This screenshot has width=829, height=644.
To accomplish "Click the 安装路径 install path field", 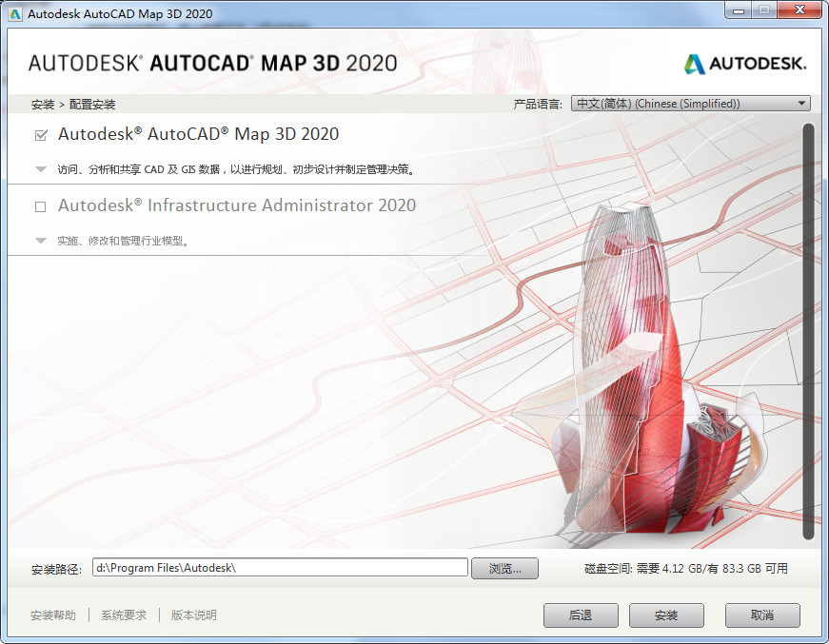I will 280,568.
